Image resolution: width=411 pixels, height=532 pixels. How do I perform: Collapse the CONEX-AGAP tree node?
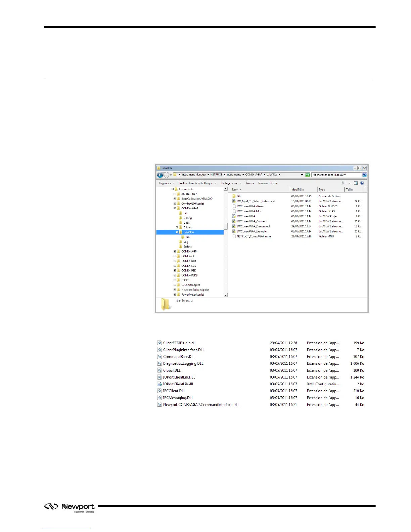175,208
